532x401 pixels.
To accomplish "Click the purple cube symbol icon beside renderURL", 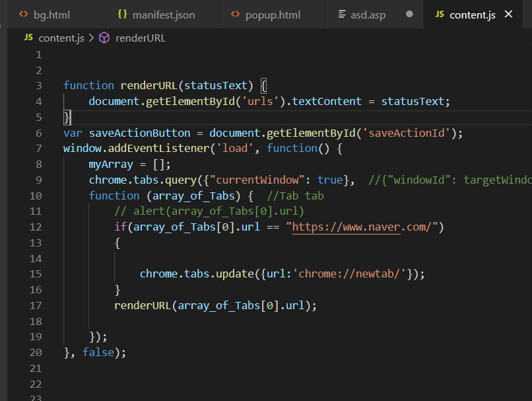I will tap(104, 38).
